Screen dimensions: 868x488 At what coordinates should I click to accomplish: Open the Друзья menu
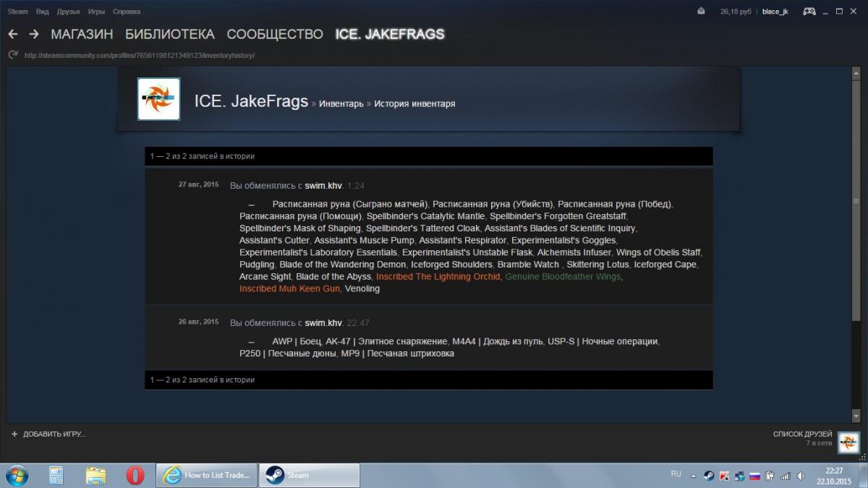click(x=68, y=12)
